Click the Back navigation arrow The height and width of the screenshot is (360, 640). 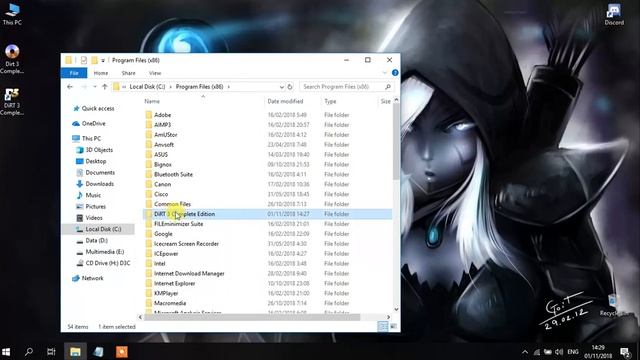[x=70, y=87]
